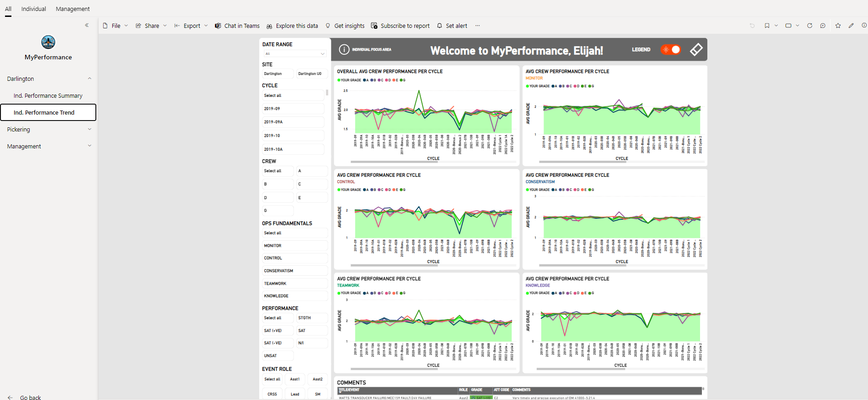
Task: Open the Share menu
Action: pos(151,26)
